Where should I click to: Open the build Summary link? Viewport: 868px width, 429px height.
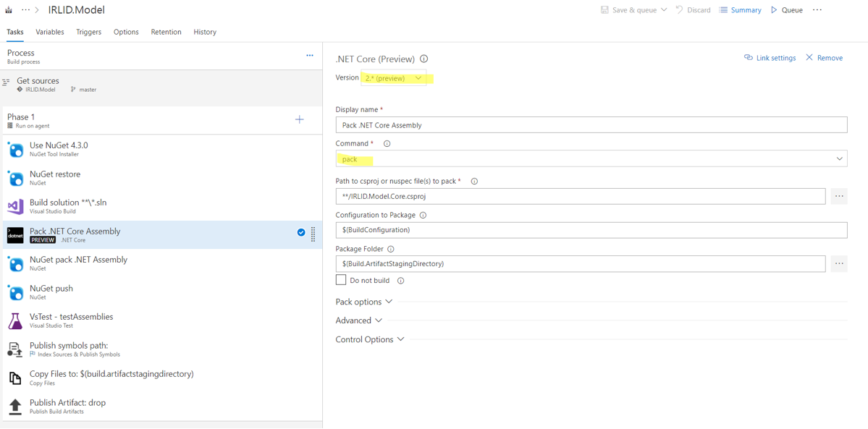pos(740,10)
